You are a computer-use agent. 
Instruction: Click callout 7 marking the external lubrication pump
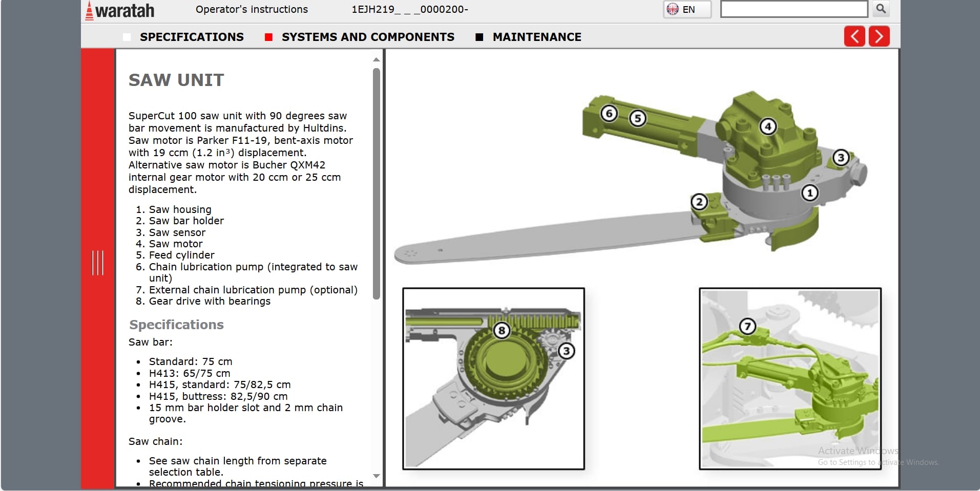747,325
